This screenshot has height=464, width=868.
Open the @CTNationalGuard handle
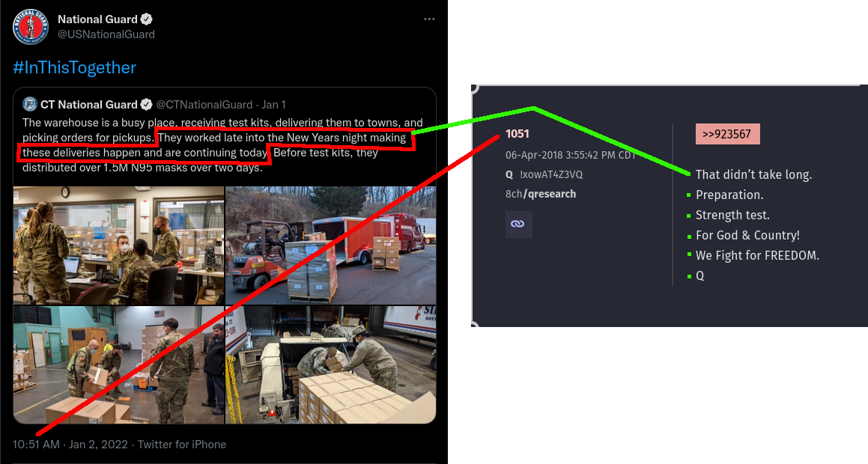204,105
